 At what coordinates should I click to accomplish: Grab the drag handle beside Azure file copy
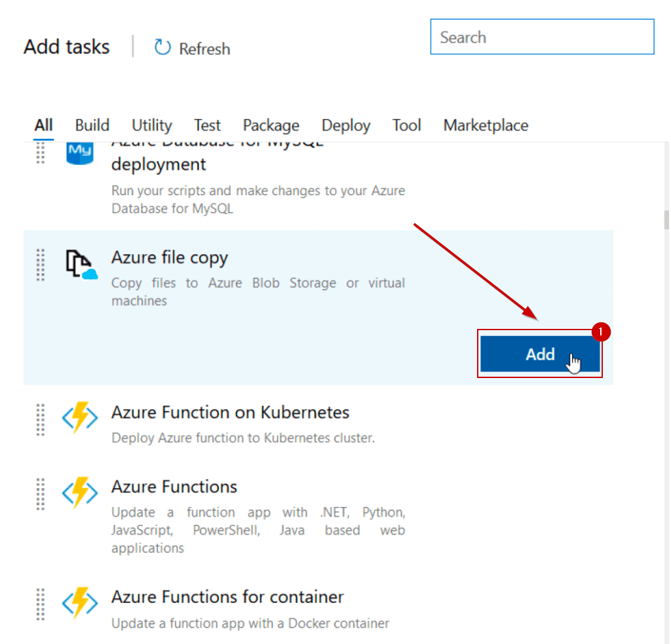41,265
